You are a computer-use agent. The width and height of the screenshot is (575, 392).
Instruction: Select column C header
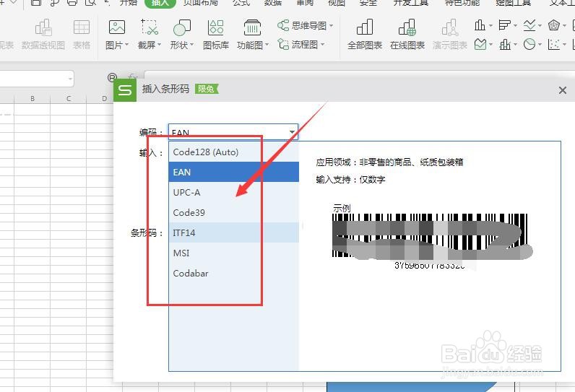(69, 99)
